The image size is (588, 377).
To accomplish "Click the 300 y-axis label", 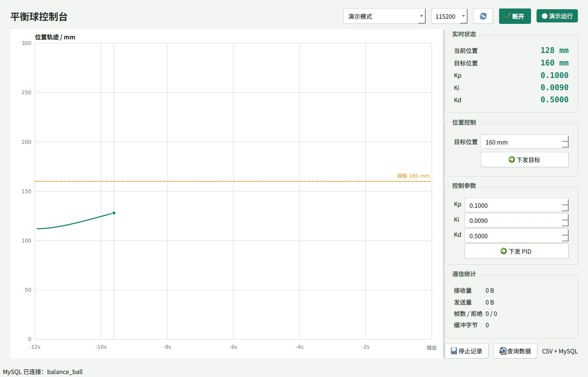I will point(26,43).
